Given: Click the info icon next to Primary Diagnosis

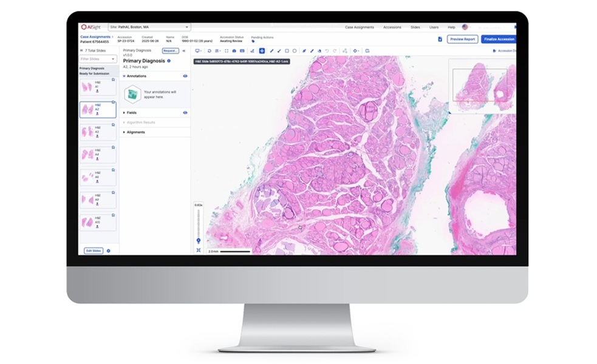Looking at the screenshot, I should (x=169, y=61).
